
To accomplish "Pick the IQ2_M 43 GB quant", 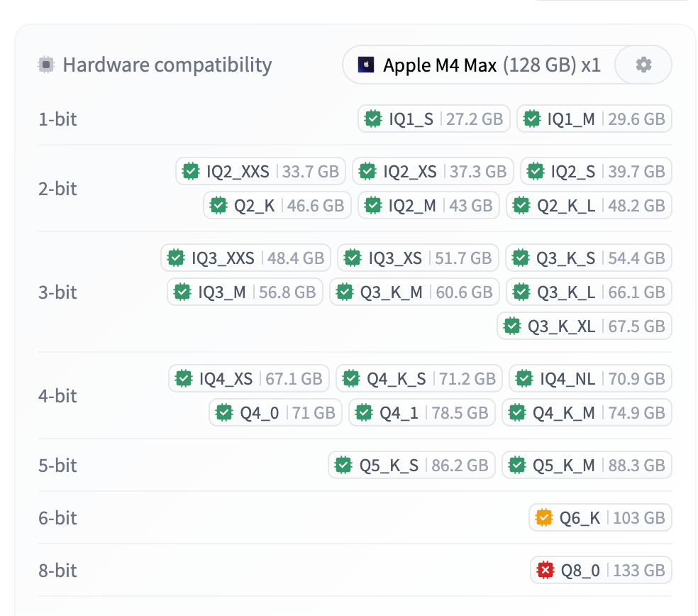I will 428,205.
